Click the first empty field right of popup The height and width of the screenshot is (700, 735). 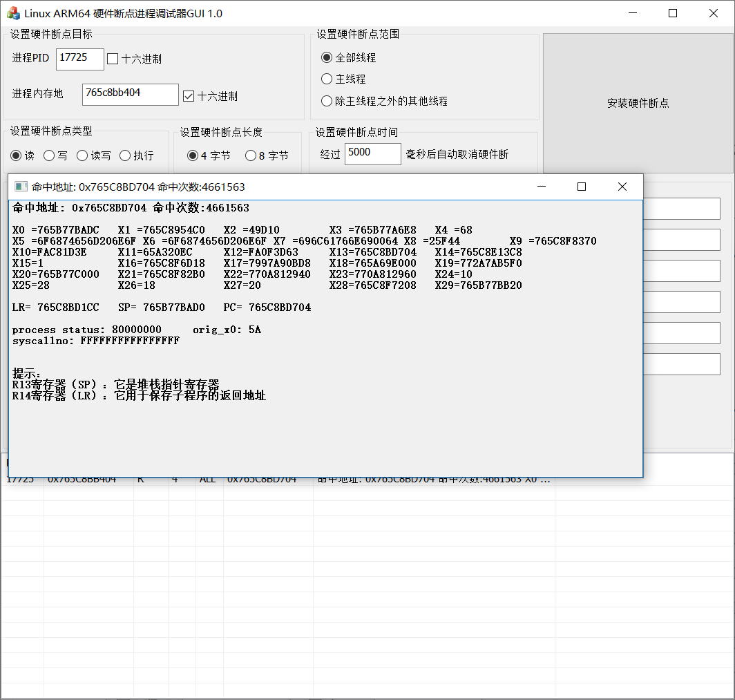tap(682, 209)
